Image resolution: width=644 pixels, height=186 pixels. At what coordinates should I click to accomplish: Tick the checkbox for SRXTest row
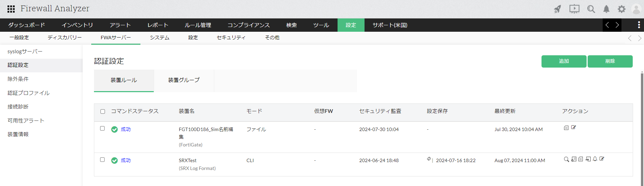coord(102,160)
